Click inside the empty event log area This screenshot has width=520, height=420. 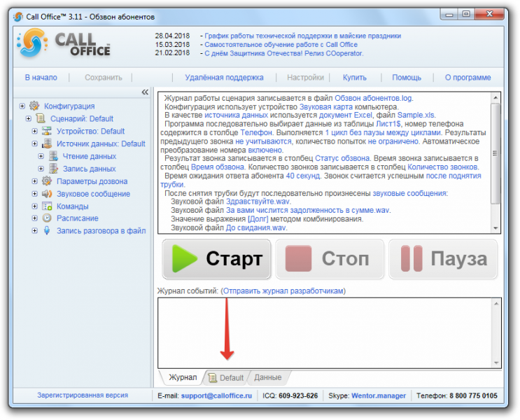[325, 333]
